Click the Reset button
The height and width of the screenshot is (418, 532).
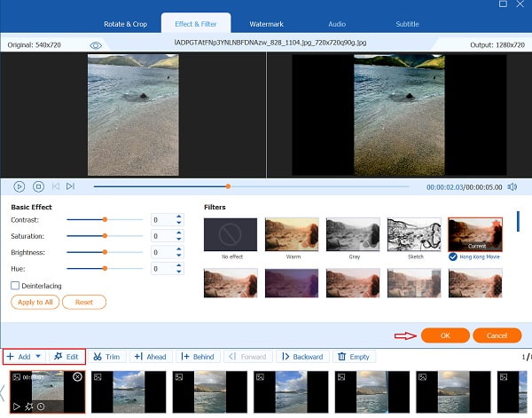coord(84,303)
